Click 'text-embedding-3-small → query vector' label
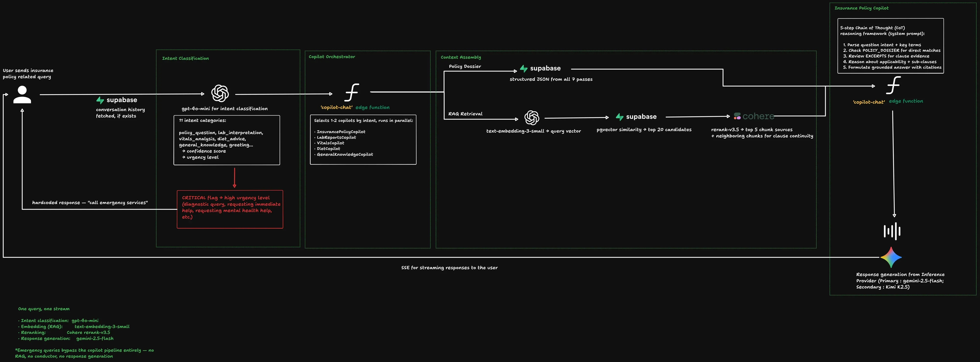 tap(533, 131)
